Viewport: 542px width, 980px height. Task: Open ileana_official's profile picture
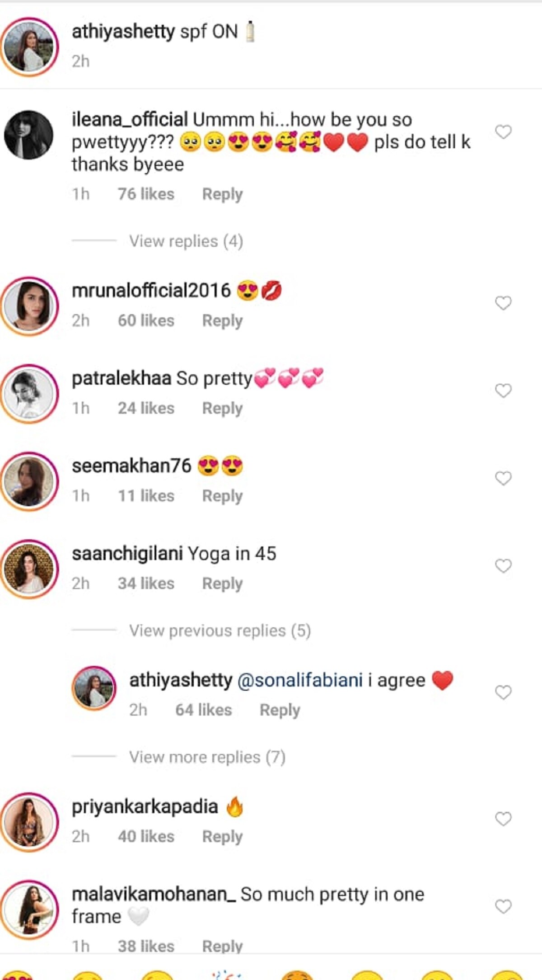[29, 135]
